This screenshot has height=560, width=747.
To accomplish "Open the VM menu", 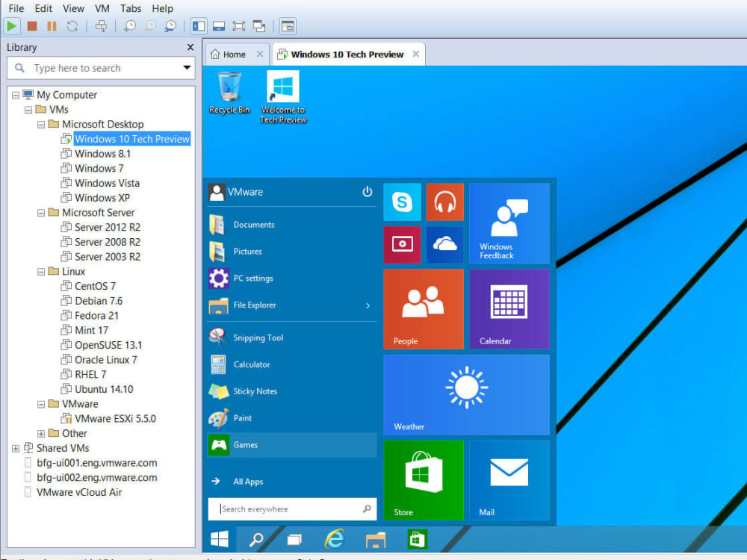I will point(102,8).
